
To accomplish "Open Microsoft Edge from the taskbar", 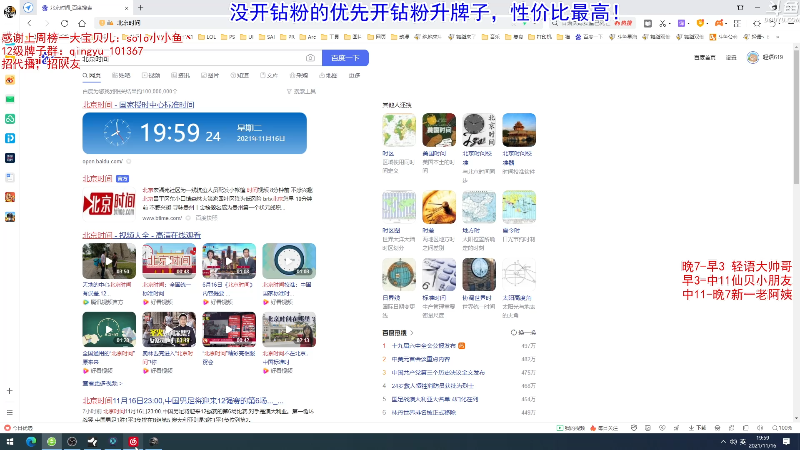I will click(31, 441).
